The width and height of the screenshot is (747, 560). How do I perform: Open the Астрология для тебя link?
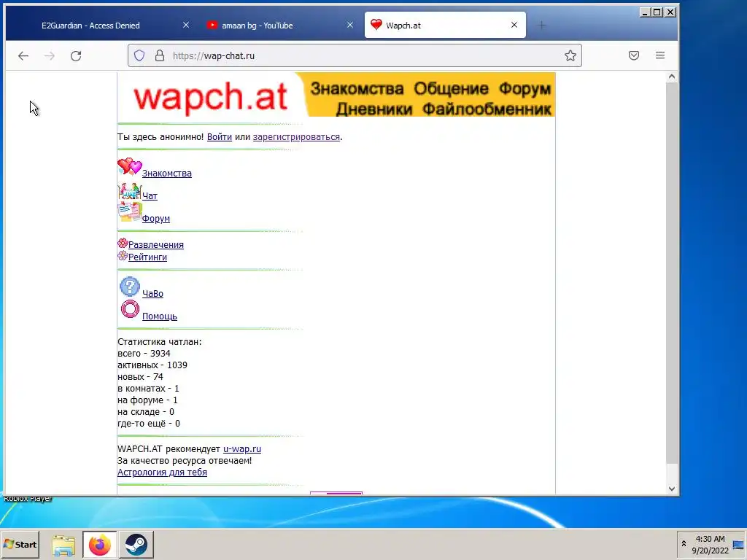coord(162,472)
